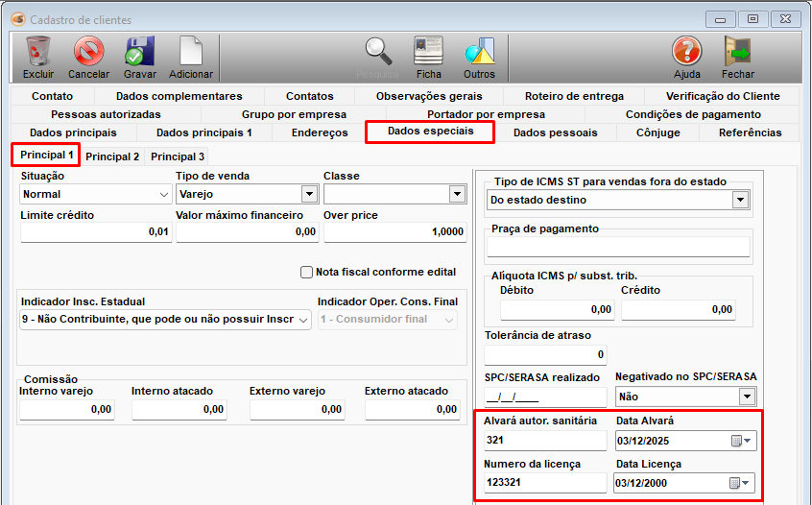Go to the Endereços tab
The image size is (812, 505).
[320, 132]
